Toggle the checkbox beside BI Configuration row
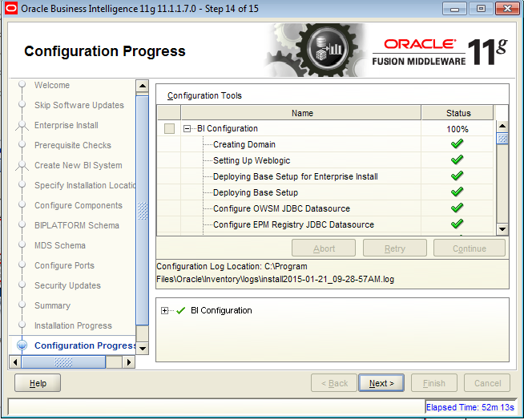The image size is (524, 420). [169, 128]
